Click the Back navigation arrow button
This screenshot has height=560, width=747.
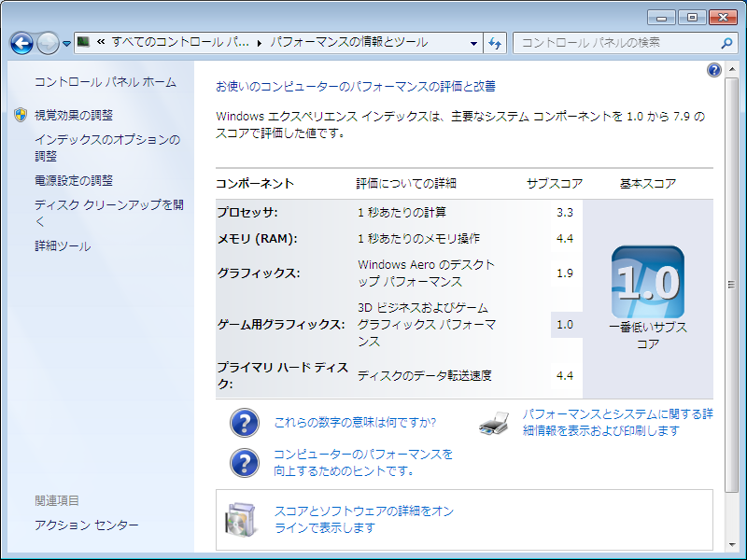[x=21, y=43]
